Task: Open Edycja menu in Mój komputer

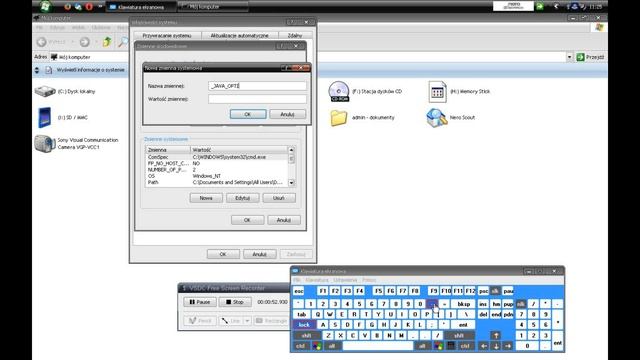Action: [x=58, y=28]
